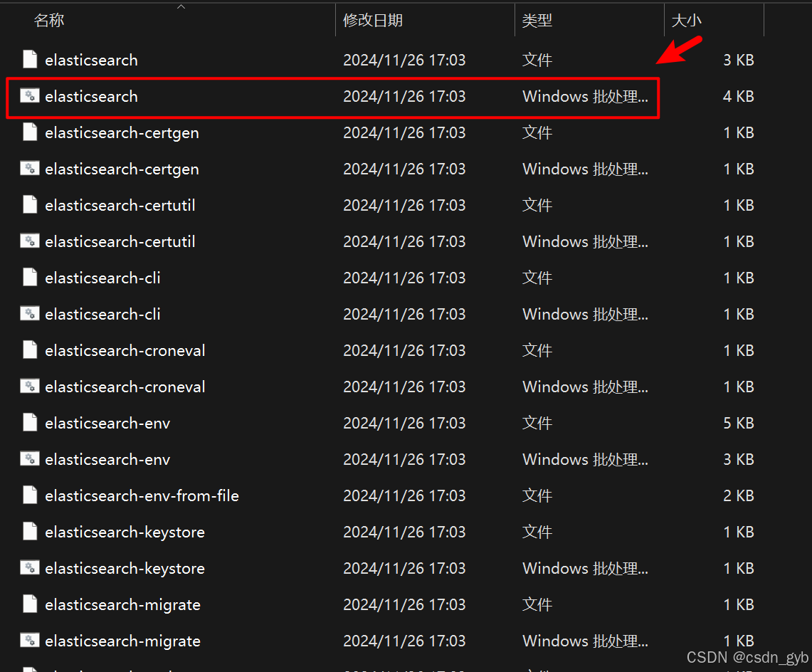Select the elasticsearch-certutil name of type 文件
This screenshot has height=672, width=812.
pyautogui.click(x=120, y=205)
